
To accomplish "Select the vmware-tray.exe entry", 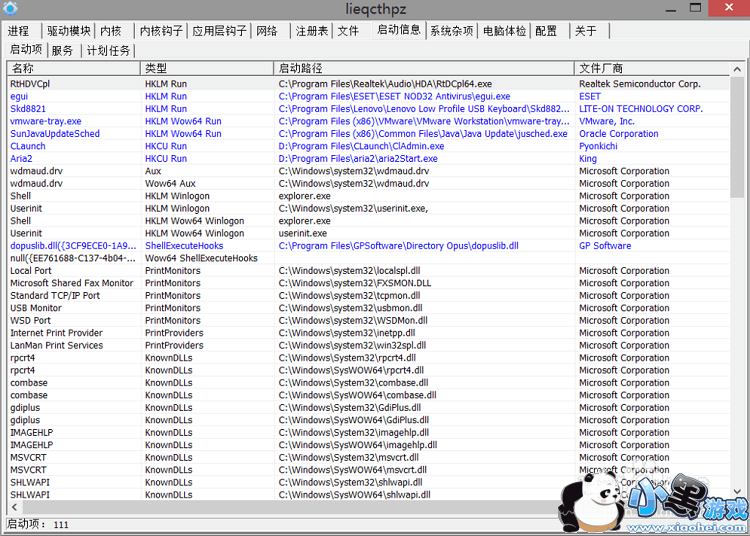I will (368, 121).
